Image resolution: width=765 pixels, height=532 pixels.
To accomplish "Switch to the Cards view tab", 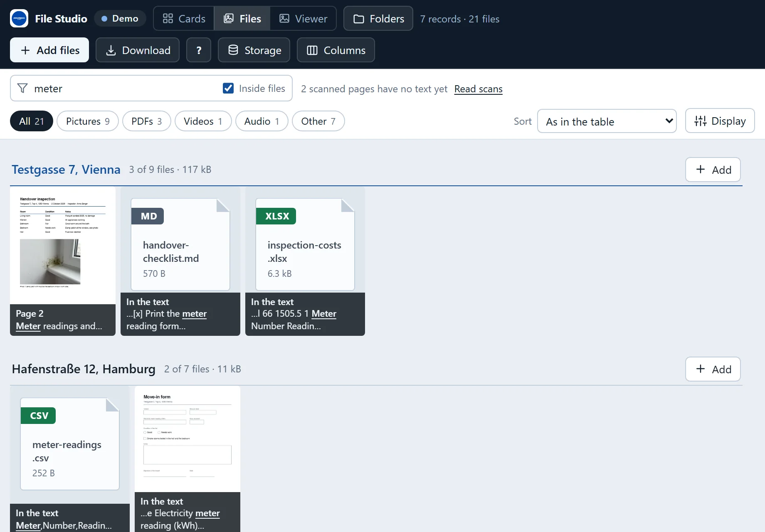I will click(184, 18).
